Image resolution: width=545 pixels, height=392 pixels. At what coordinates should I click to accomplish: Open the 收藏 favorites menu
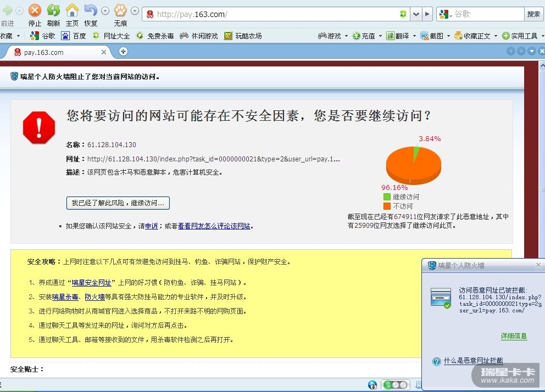pyautogui.click(x=10, y=36)
